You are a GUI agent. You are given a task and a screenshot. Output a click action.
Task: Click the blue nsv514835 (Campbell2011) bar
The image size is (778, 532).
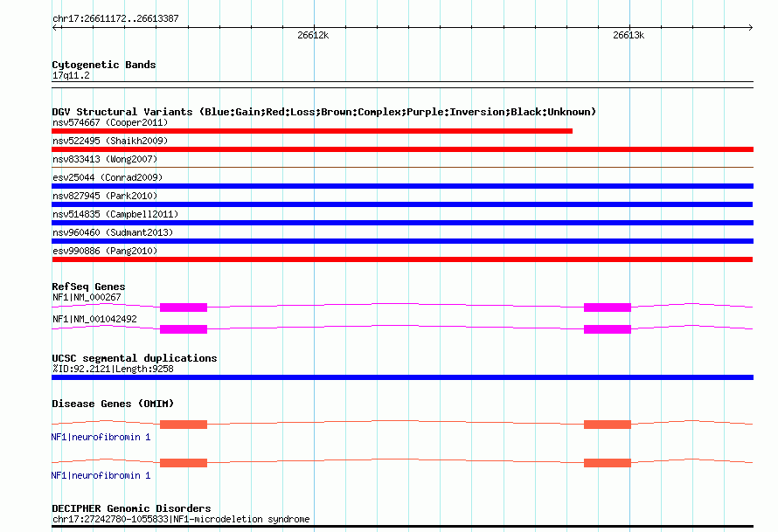(x=402, y=223)
